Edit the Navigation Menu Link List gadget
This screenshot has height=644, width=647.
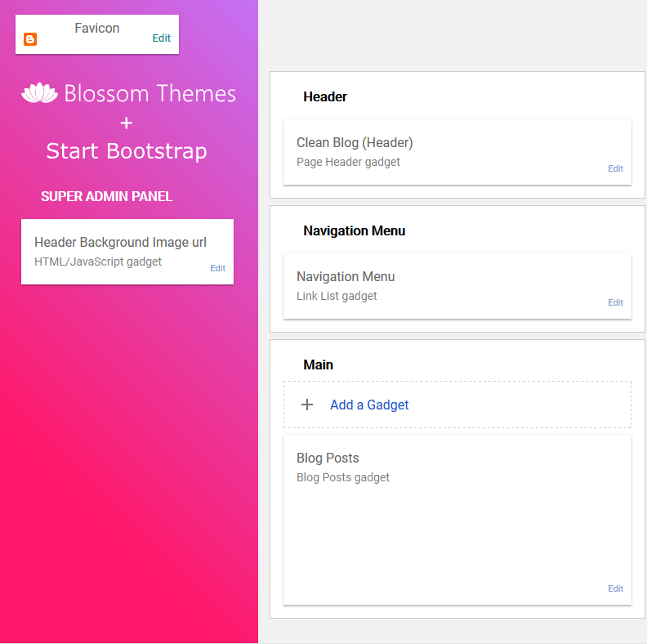pos(616,302)
